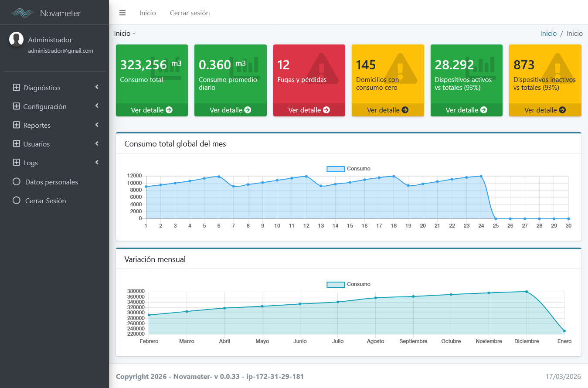Expand the Logs sidebar chevron
Image resolution: width=588 pixels, height=388 pixels.
point(97,162)
